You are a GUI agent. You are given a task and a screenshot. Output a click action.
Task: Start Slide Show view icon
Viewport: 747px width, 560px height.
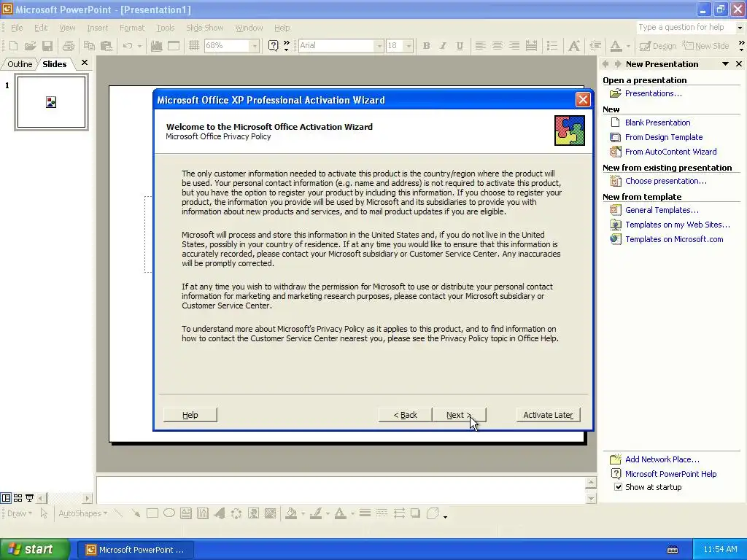click(29, 498)
